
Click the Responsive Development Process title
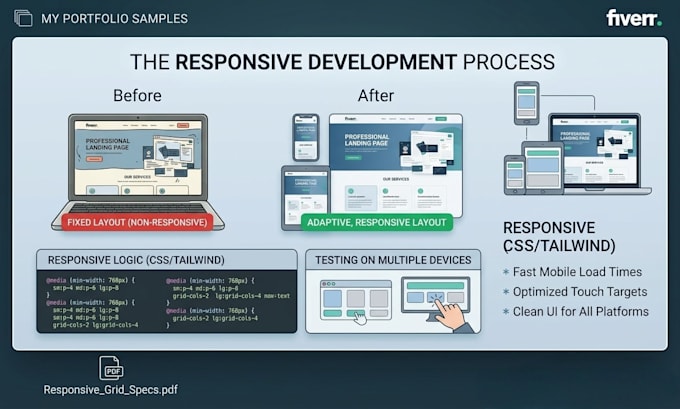pos(342,62)
